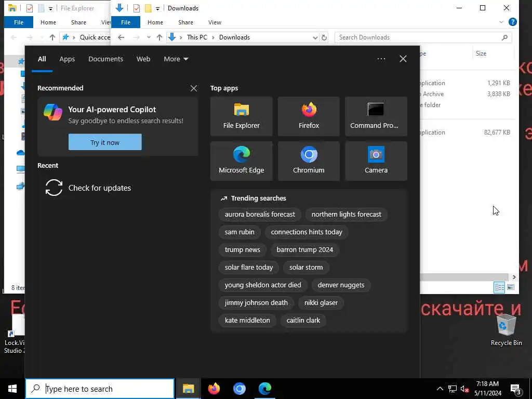532x399 pixels.
Task: Search trending northern lights forecast
Action: [x=347, y=215]
